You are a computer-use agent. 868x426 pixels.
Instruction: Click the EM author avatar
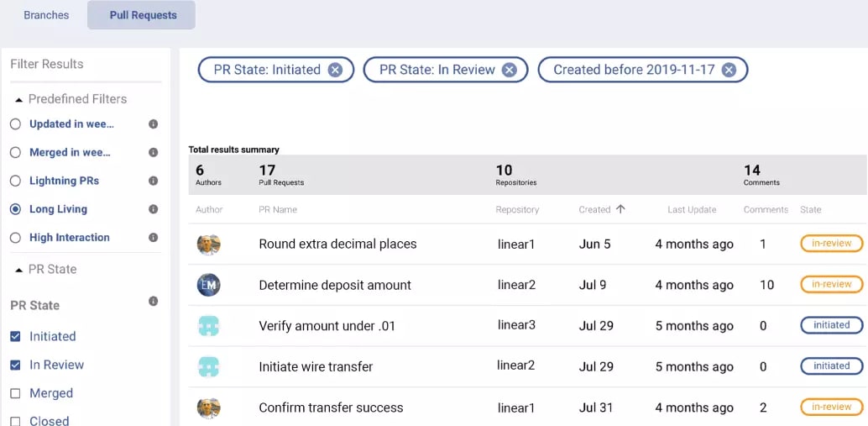click(209, 286)
